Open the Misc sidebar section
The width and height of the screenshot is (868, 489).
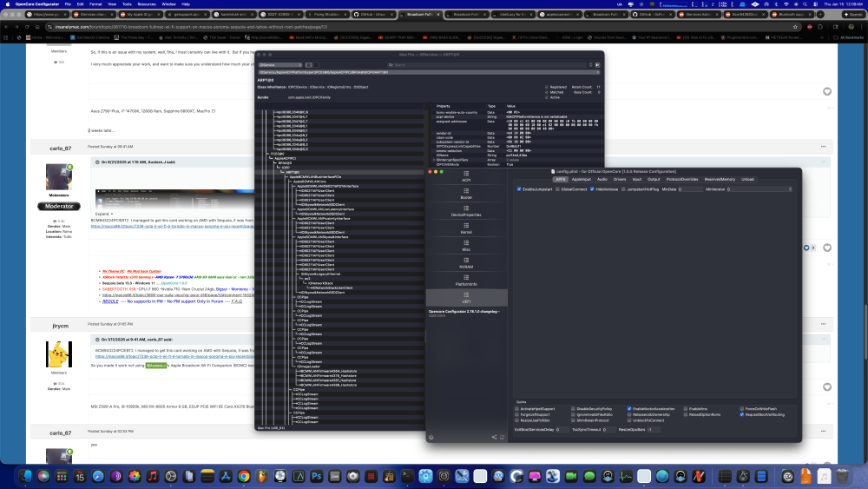pos(466,246)
